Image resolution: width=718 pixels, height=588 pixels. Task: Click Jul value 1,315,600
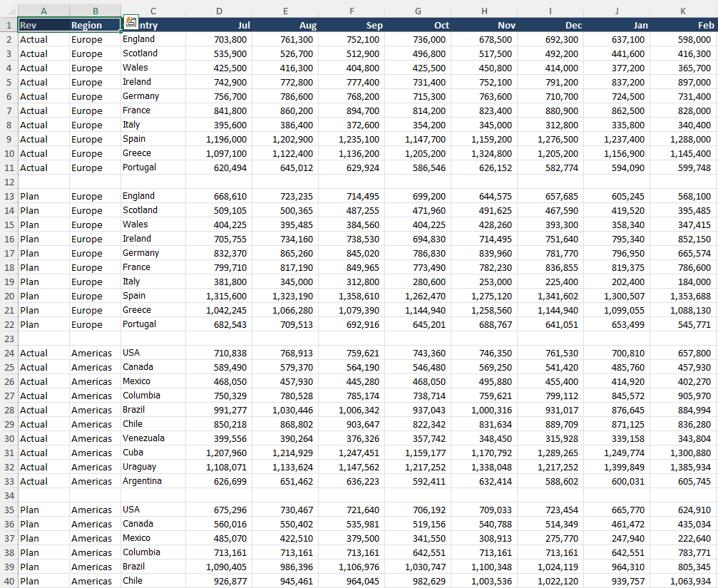pyautogui.click(x=219, y=296)
